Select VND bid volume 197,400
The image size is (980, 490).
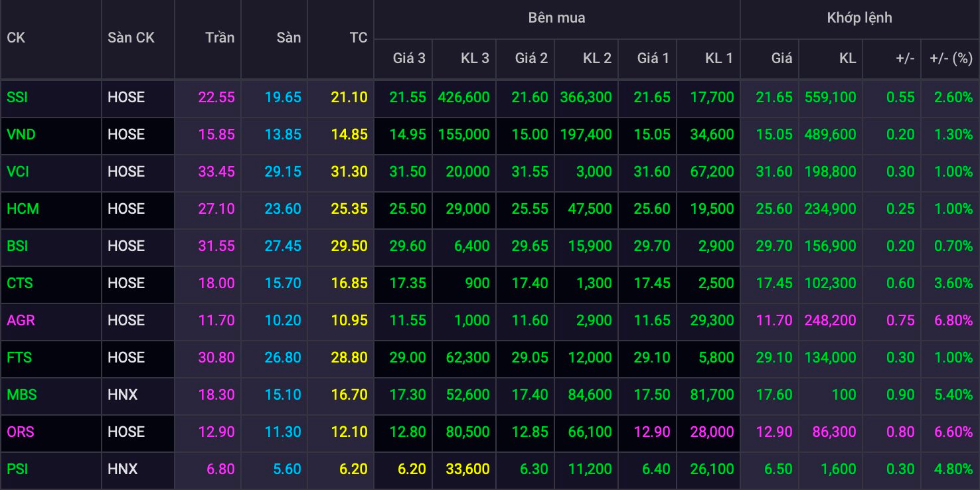tap(586, 135)
